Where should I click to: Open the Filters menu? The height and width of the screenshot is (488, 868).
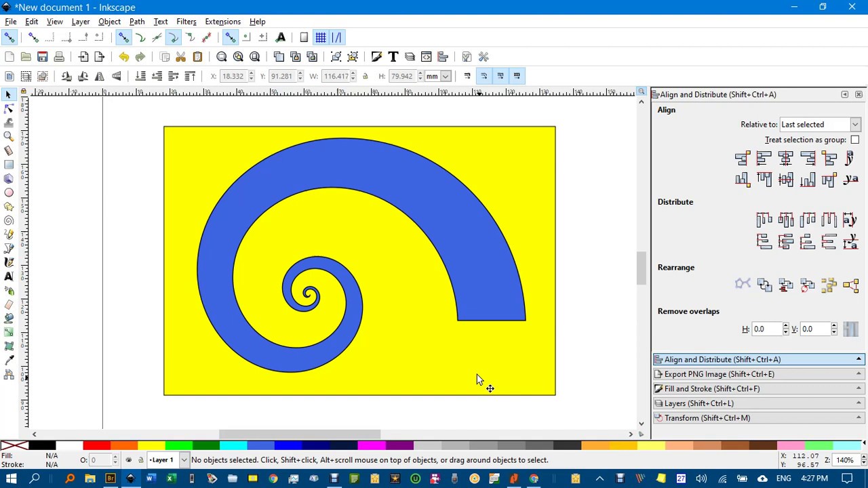[x=186, y=22]
